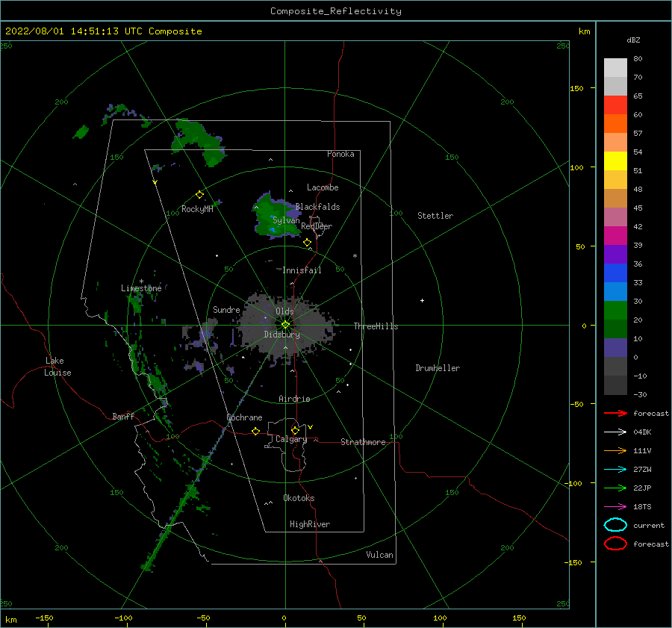Click the Limestone label
Image resolution: width=672 pixels, height=628 pixels.
click(141, 288)
